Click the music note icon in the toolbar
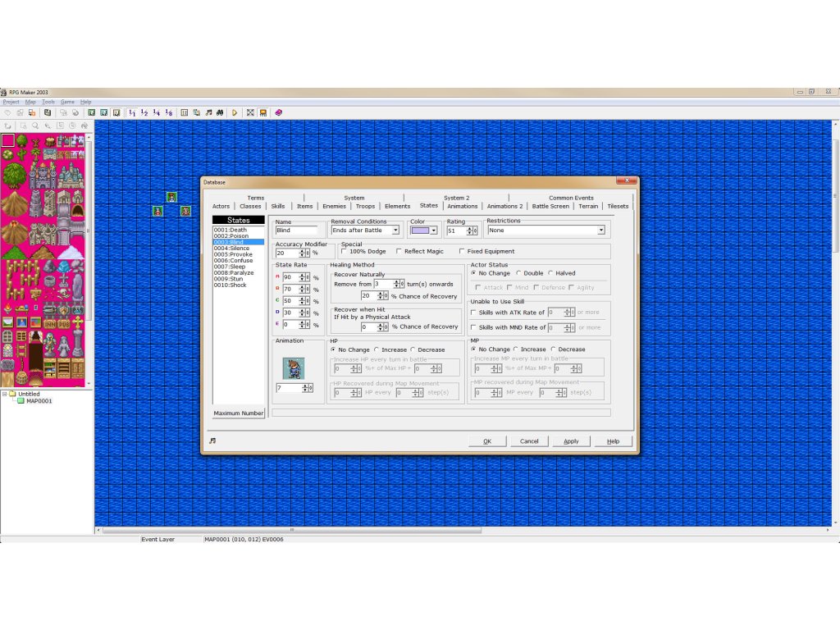 (x=208, y=112)
